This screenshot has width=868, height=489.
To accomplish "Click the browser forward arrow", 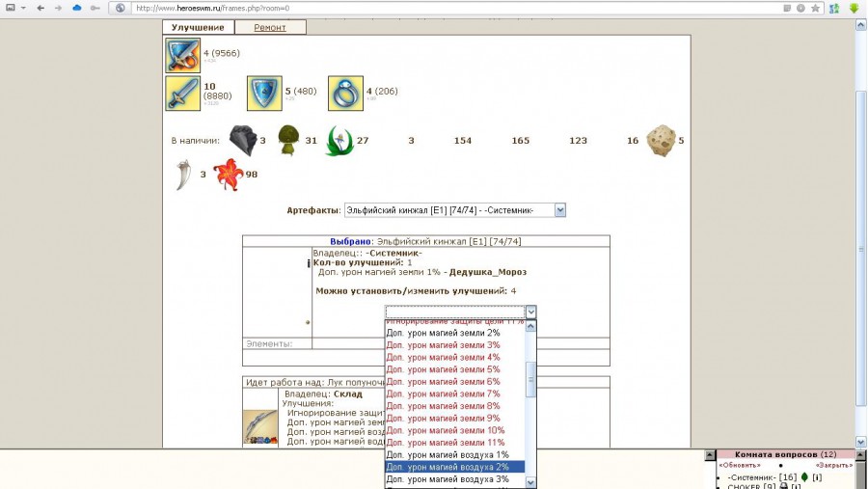I will (58, 9).
